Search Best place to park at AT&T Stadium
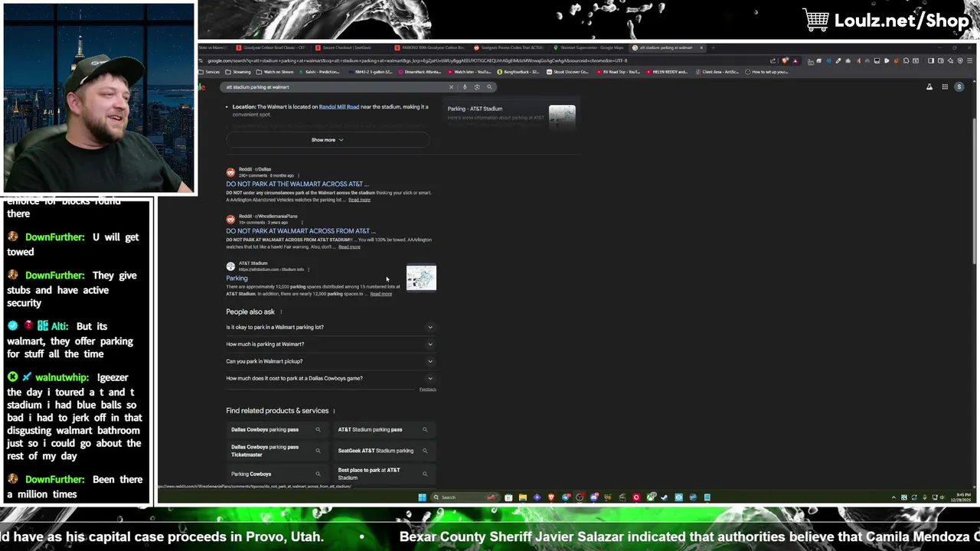Image resolution: width=980 pixels, height=551 pixels. click(x=383, y=474)
